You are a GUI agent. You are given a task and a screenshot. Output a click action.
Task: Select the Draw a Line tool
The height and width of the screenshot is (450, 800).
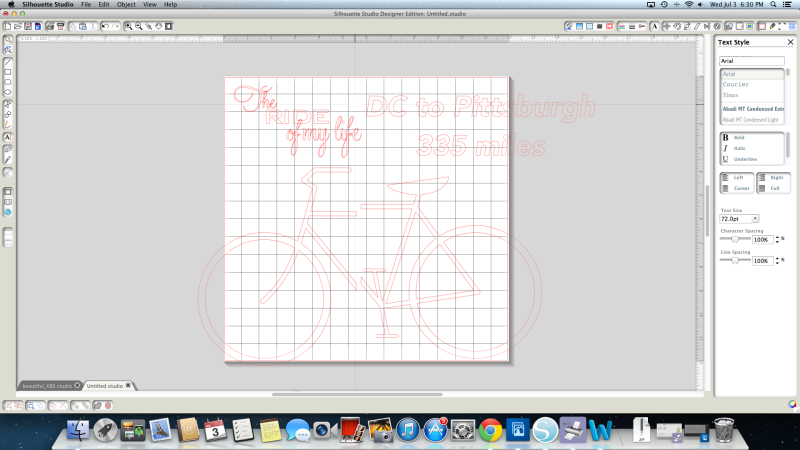click(8, 61)
